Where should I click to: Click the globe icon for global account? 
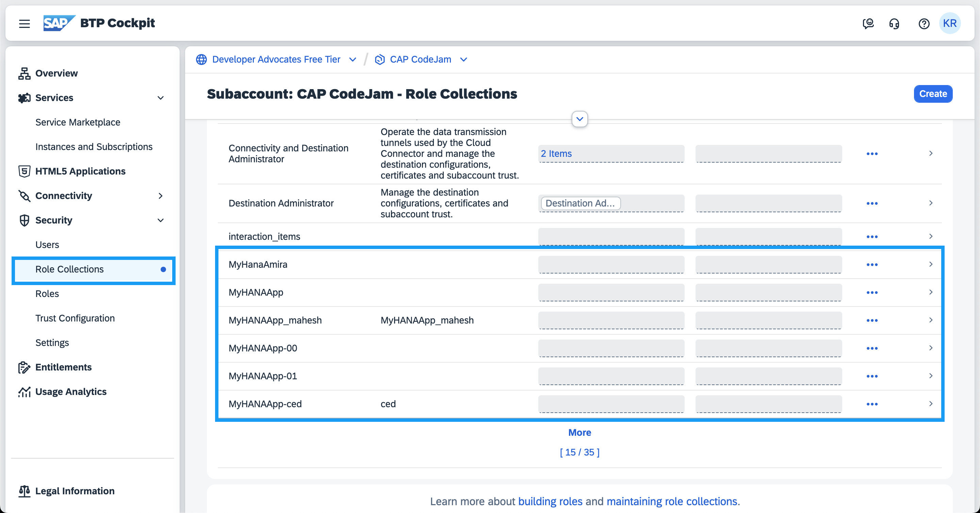point(201,59)
